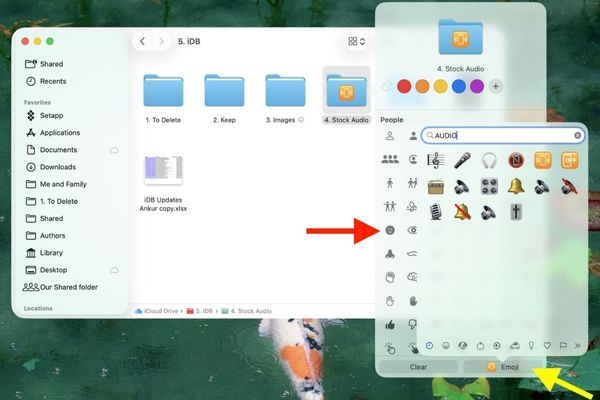Screen dimensions: 600x400
Task: Switch to travel car emoji category
Action: click(x=514, y=346)
